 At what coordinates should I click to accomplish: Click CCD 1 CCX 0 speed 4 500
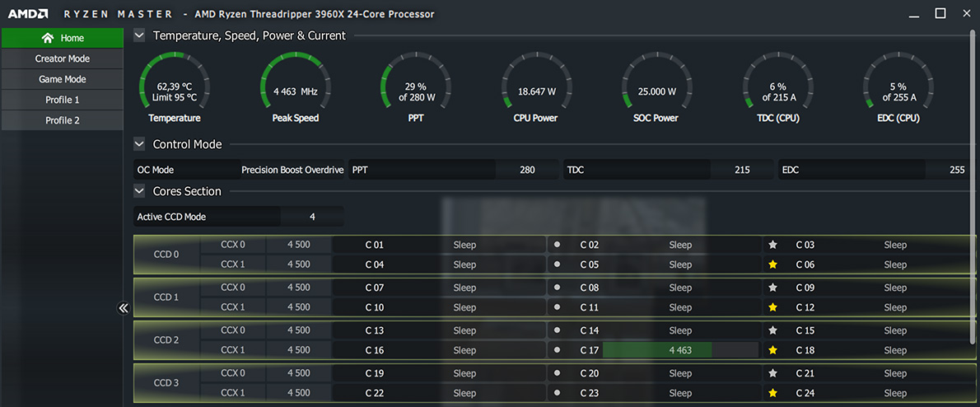coord(299,288)
